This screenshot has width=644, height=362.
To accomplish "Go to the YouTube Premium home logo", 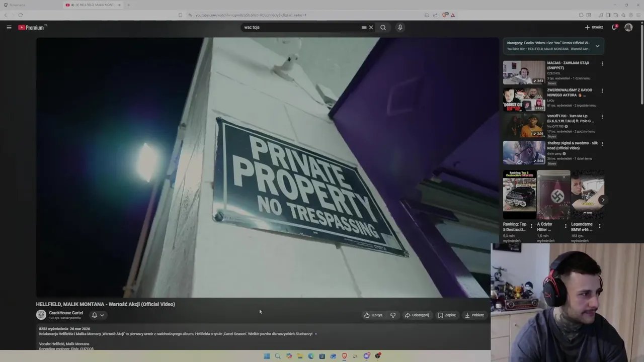I will point(32,27).
